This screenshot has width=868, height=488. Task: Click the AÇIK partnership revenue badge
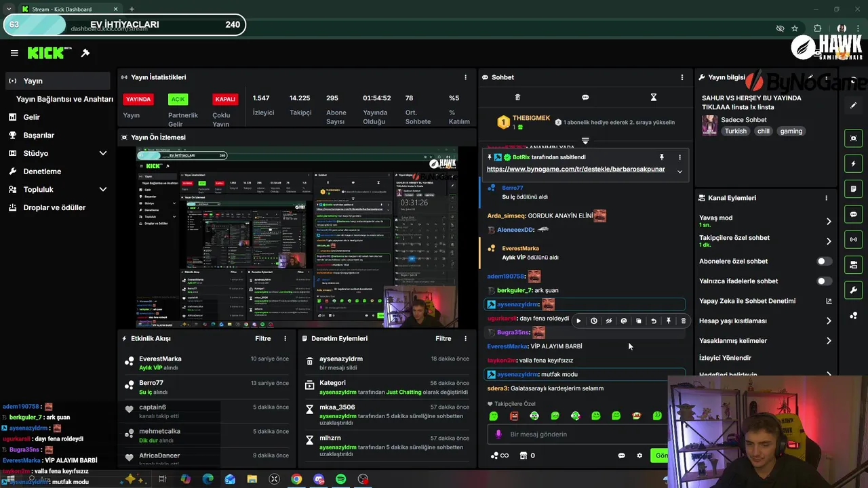tap(178, 99)
